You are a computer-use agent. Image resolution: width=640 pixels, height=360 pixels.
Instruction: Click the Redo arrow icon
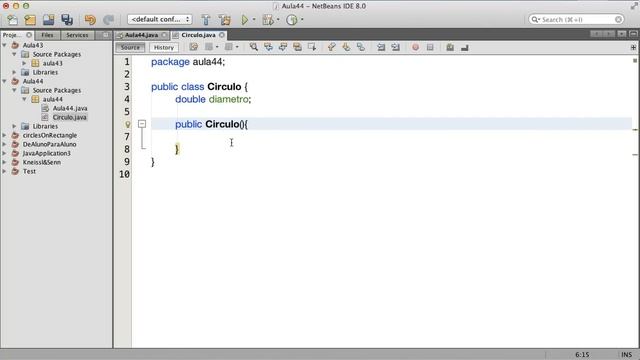[x=108, y=20]
